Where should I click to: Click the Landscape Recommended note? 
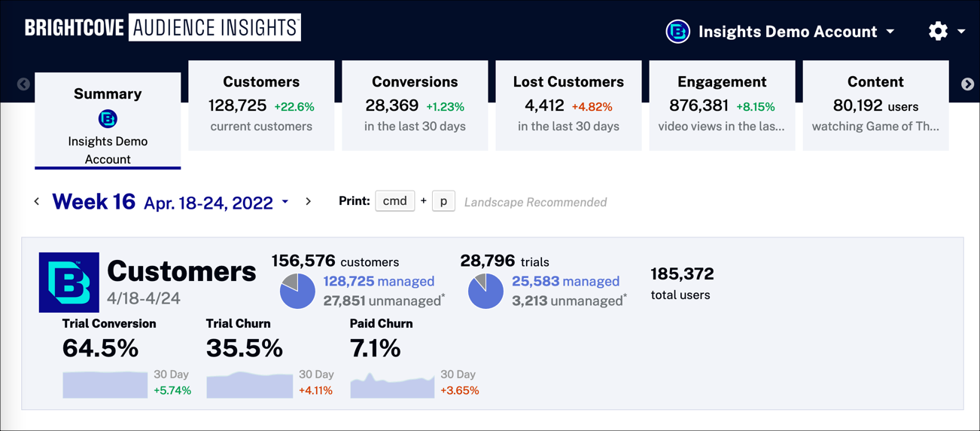point(535,202)
